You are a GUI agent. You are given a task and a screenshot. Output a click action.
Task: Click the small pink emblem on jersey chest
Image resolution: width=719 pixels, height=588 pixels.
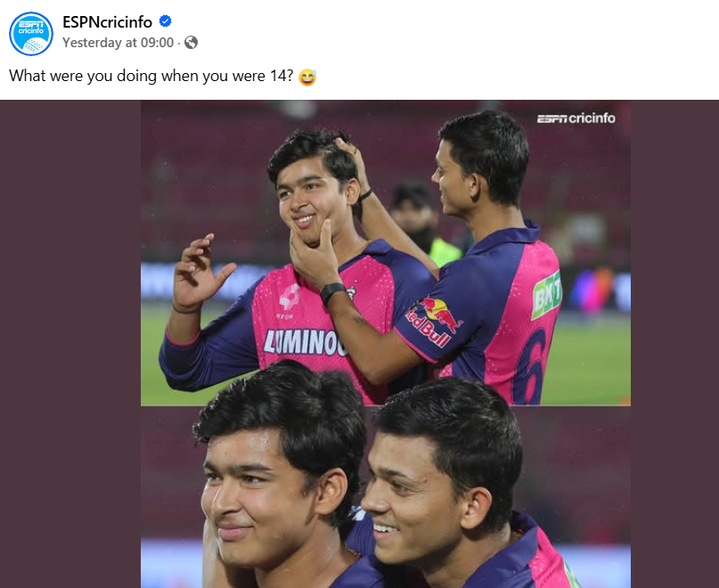[x=290, y=297]
